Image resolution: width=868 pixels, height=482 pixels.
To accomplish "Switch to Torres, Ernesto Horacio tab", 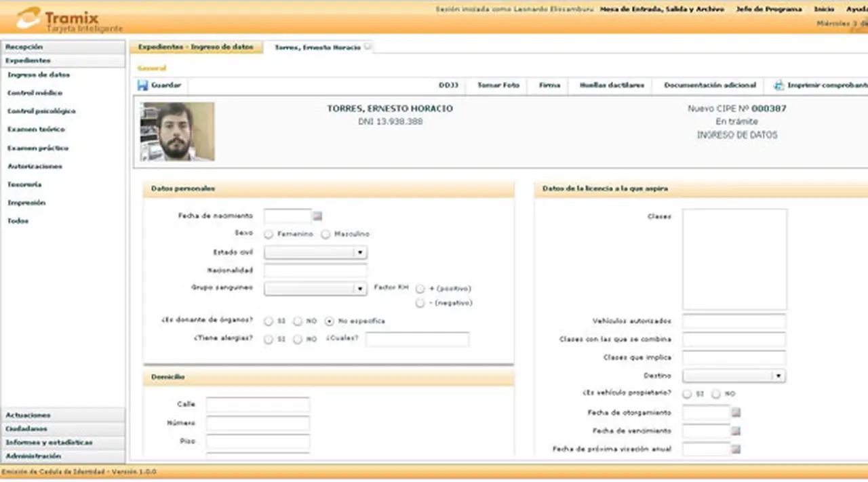I will click(x=317, y=47).
